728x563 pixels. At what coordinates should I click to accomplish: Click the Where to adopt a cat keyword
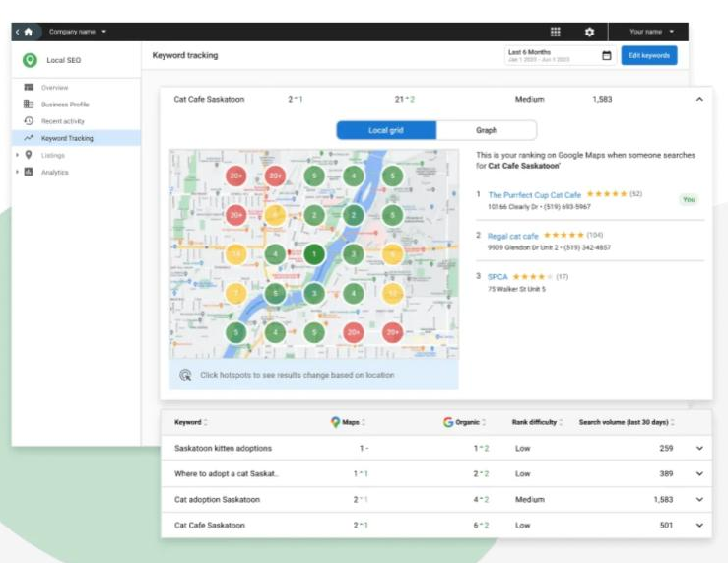(227, 474)
